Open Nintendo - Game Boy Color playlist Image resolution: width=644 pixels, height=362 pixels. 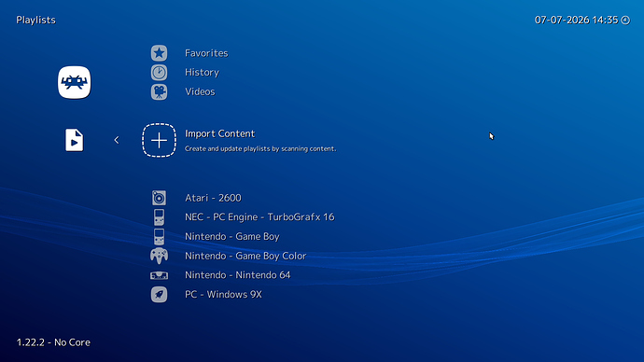tap(245, 256)
